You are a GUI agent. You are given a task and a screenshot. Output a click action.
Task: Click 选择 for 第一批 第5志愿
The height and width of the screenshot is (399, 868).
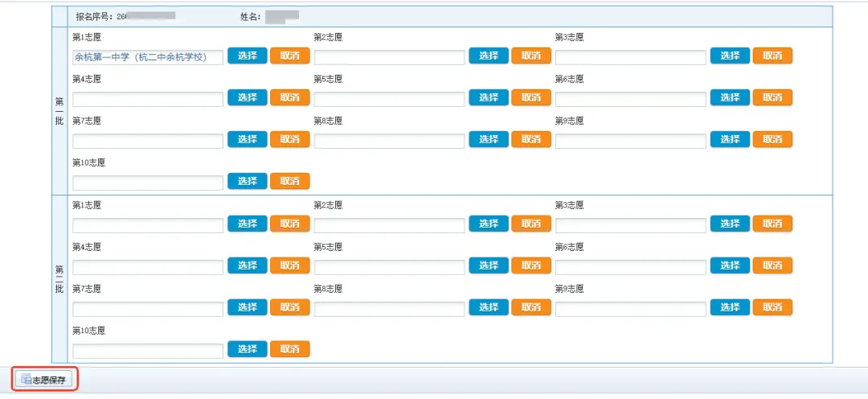point(489,97)
